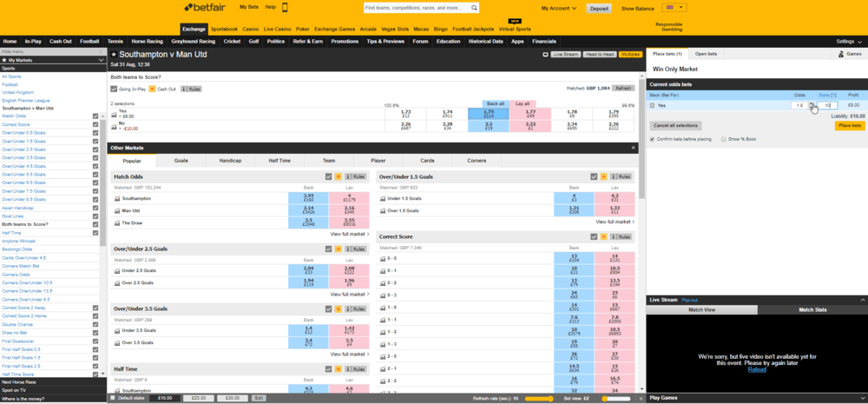Image resolution: width=868 pixels, height=404 pixels.
Task: Switch to the Match Stats tab
Action: point(812,310)
